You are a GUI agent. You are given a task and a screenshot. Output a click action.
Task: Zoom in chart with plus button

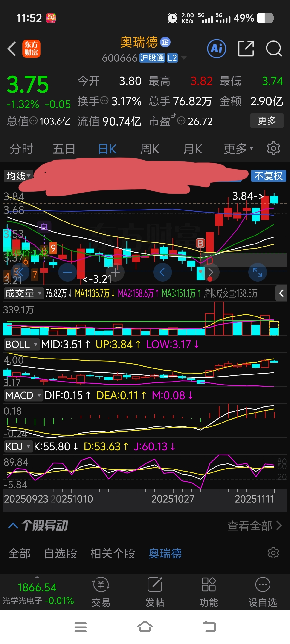click(x=115, y=272)
